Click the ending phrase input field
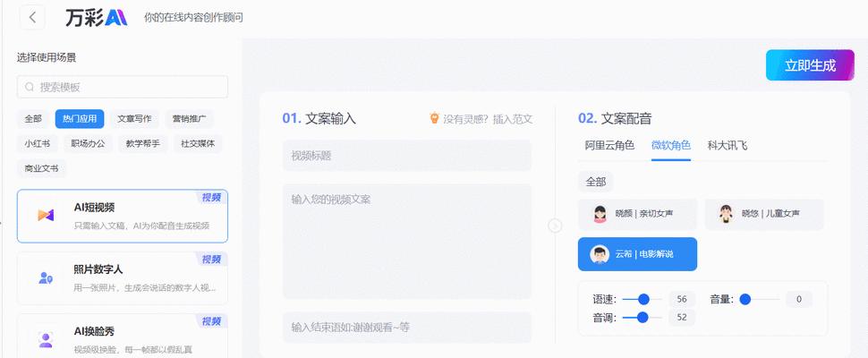Image resolution: width=868 pixels, height=358 pixels. 407,327
